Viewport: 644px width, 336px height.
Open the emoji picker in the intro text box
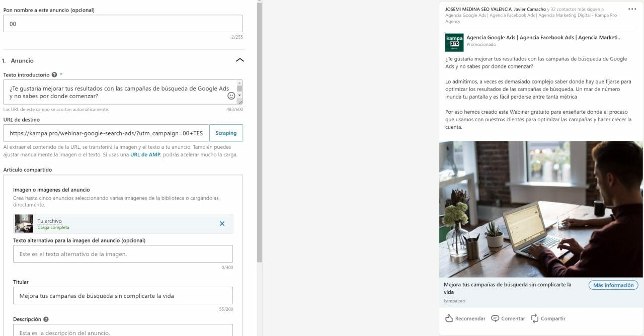coord(231,96)
